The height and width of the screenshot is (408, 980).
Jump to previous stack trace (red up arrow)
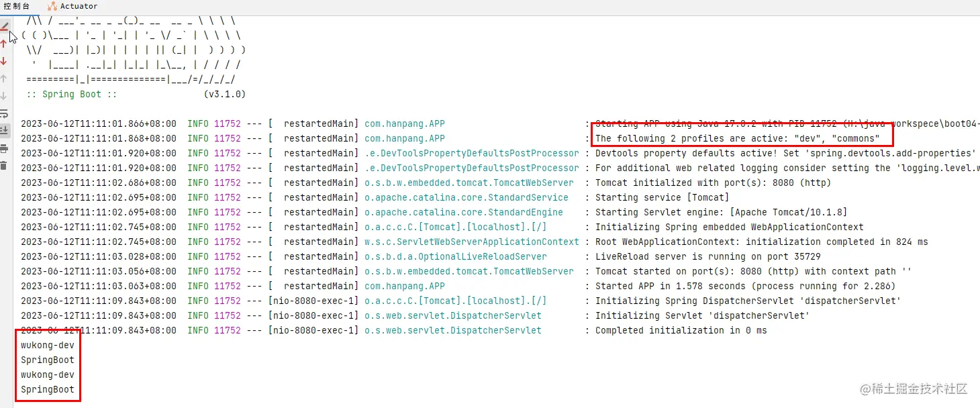[4, 44]
